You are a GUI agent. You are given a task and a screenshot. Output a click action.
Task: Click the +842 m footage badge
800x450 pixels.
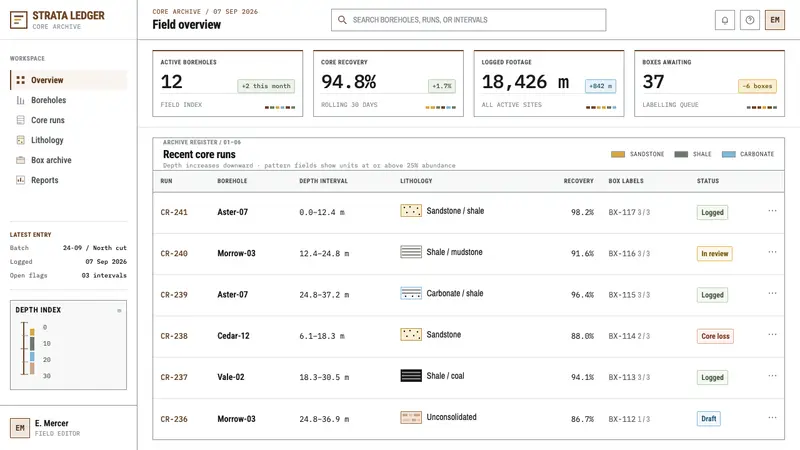(x=601, y=86)
